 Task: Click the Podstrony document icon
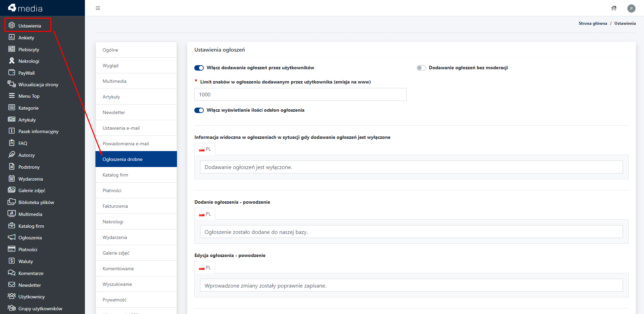click(x=12, y=167)
